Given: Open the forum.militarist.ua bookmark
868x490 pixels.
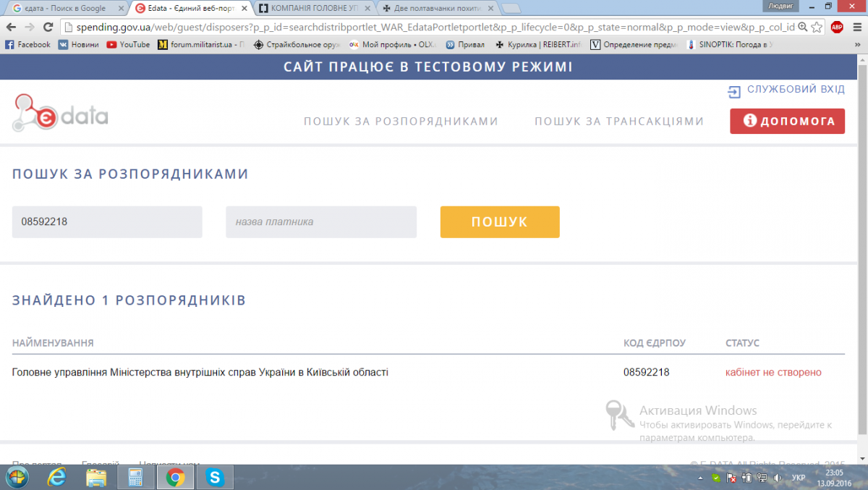Looking at the screenshot, I should [x=201, y=44].
